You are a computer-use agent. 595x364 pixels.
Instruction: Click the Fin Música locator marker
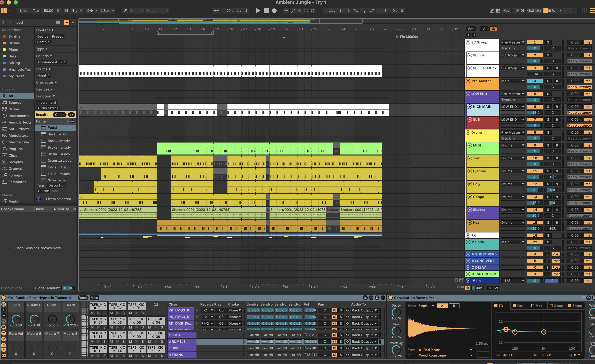pos(397,37)
